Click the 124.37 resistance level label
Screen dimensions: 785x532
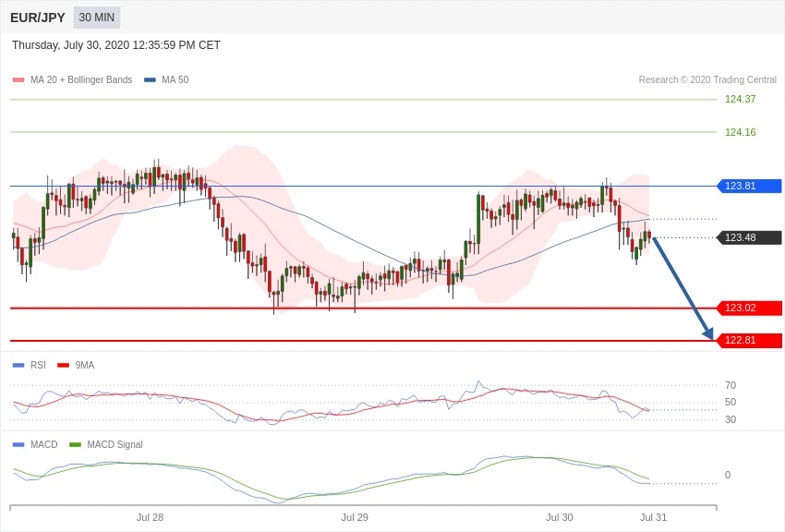pos(740,99)
